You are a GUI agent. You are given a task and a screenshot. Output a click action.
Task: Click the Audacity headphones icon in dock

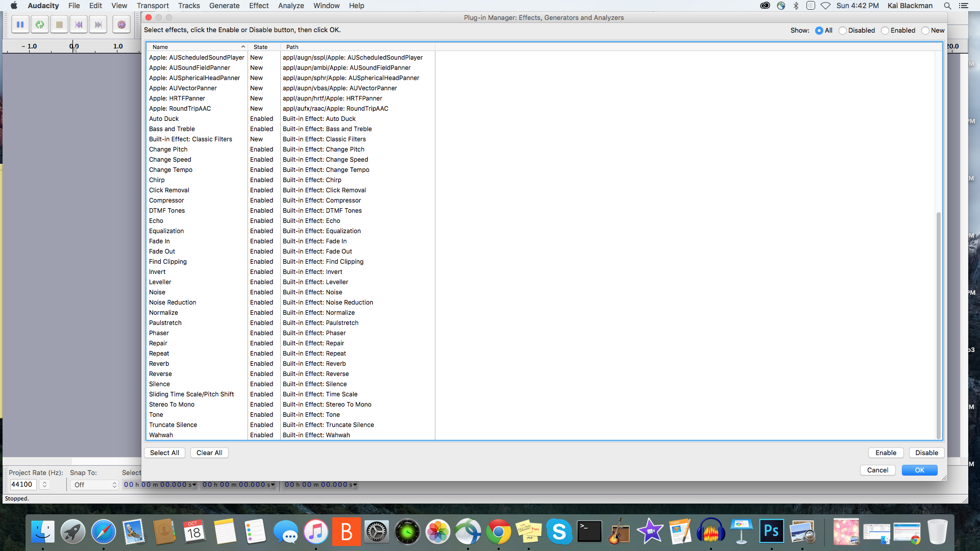tap(711, 532)
